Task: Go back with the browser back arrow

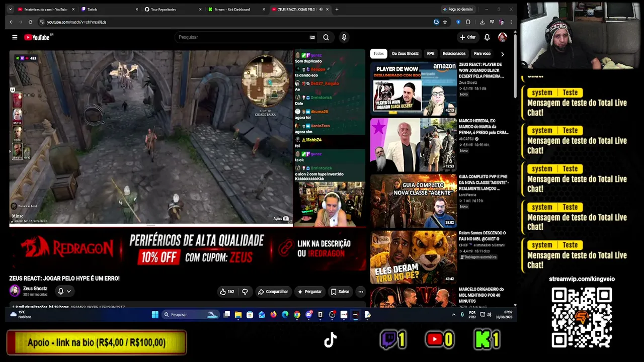Action: pos(11,22)
